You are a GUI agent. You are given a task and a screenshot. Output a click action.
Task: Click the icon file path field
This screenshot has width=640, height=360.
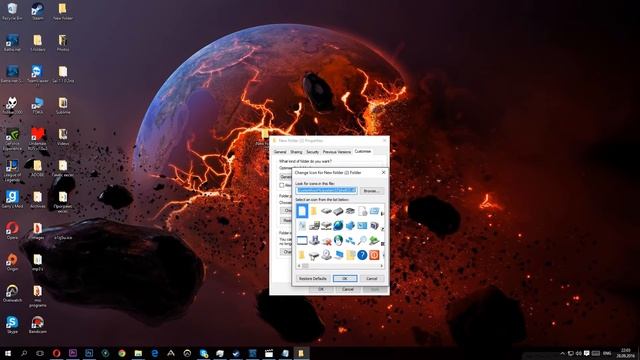(327, 191)
